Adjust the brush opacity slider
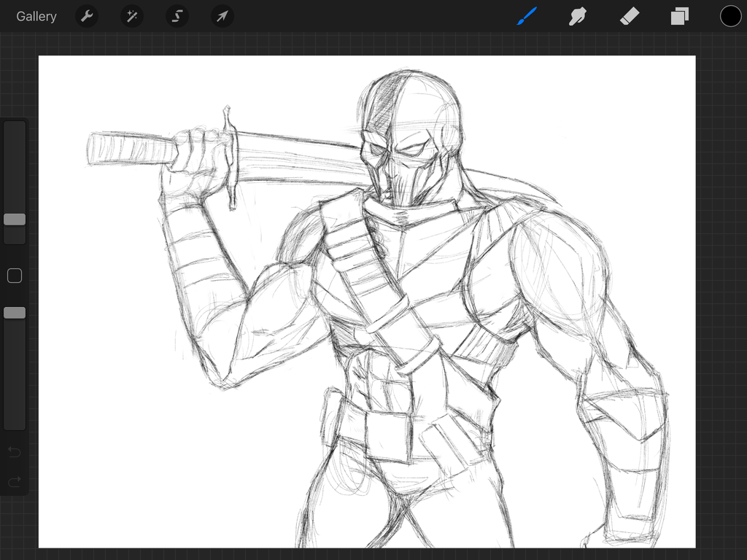Viewport: 747px width, 560px height. point(15,312)
